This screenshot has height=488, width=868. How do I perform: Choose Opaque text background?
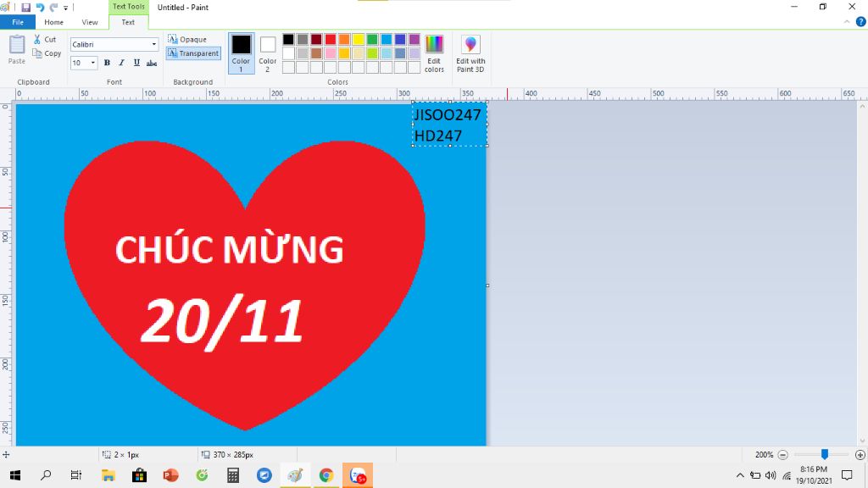[x=187, y=39]
